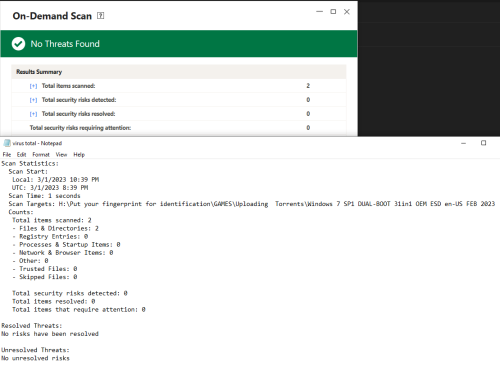Click the value 2 for Total items scanned
Screen dimensions: 500x367
[x=308, y=86]
